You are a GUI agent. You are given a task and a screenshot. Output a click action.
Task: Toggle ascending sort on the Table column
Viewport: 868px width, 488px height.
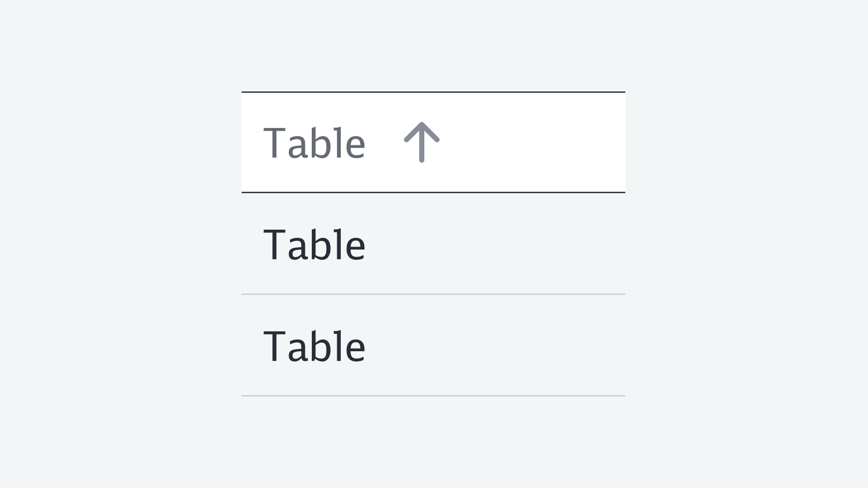(421, 142)
